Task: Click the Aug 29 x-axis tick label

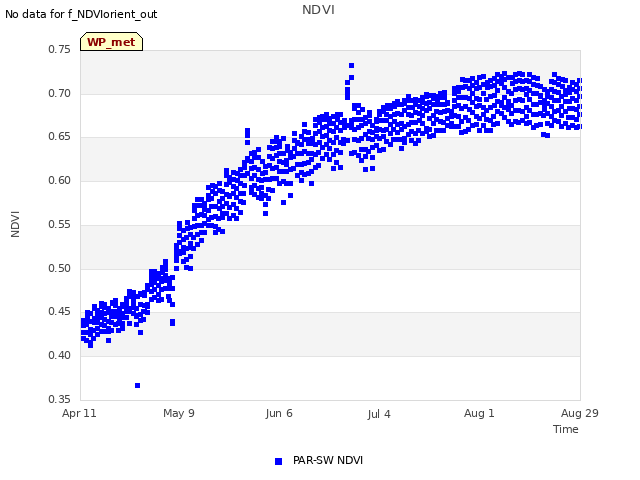Action: click(580, 413)
